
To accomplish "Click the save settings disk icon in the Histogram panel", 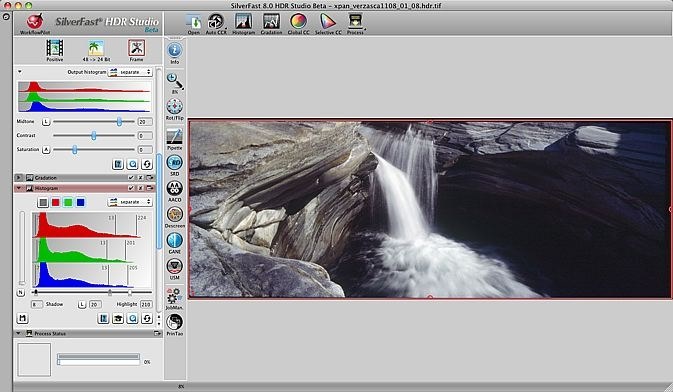I will click(x=23, y=319).
